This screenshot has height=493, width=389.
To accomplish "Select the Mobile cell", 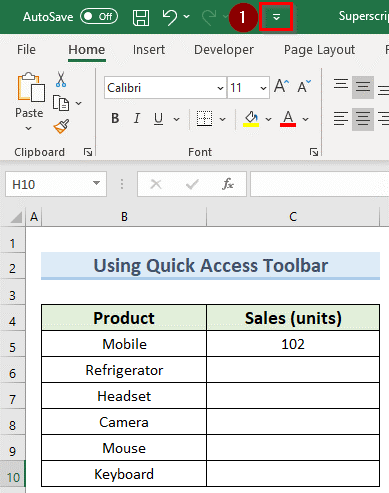I will click(x=124, y=344).
